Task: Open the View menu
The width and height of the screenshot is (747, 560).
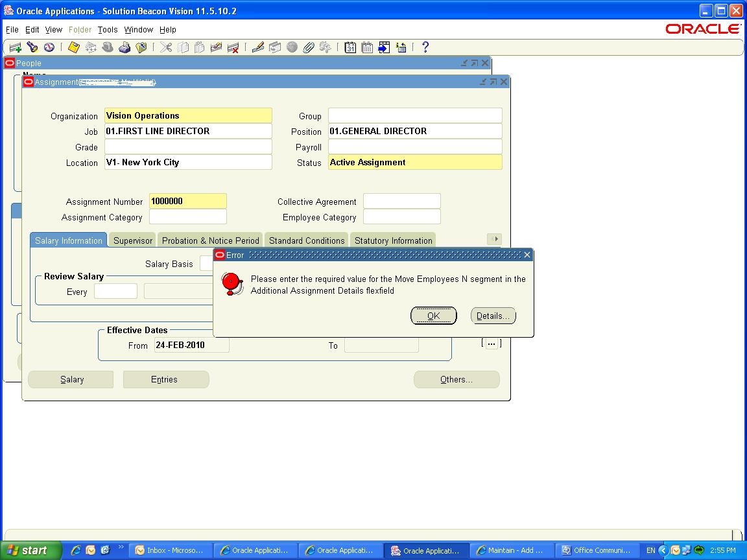Action: tap(54, 30)
